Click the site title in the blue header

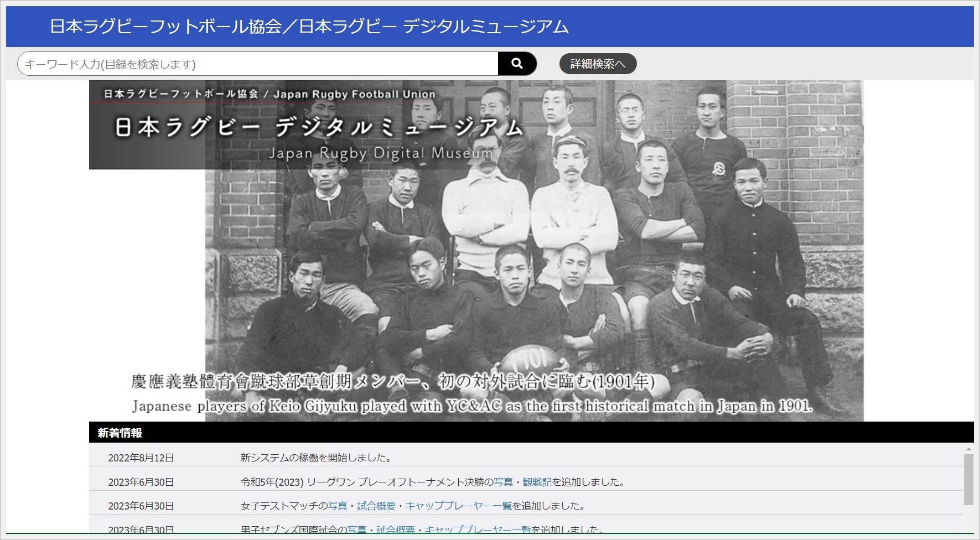coord(309,27)
